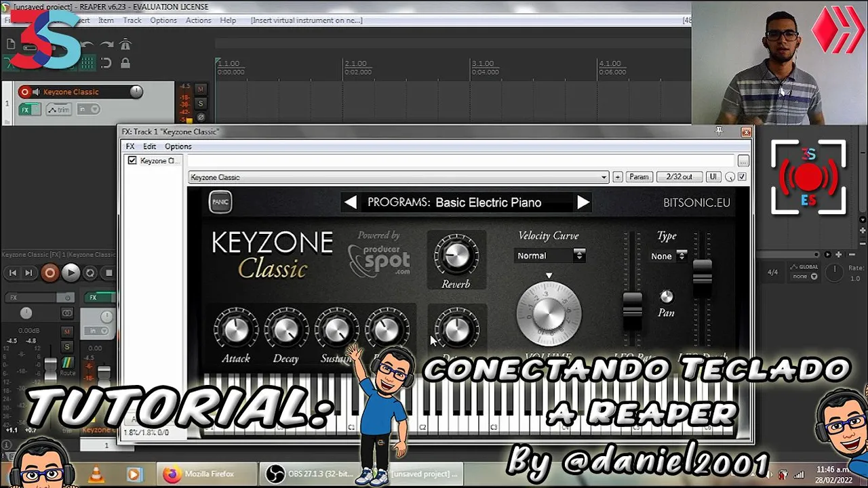
Task: Pin the FX window with pushpin icon
Action: point(719,131)
